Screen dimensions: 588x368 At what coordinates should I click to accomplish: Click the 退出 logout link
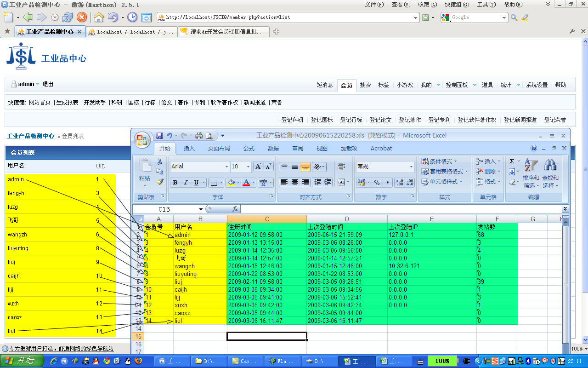tap(48, 84)
